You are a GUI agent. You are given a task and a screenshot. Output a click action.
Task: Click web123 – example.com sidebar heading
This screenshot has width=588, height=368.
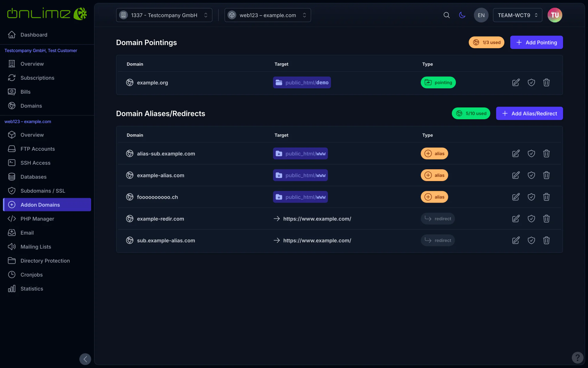[28, 121]
